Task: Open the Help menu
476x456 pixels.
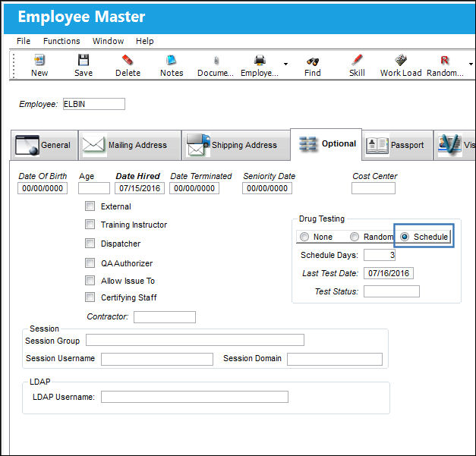Action: click(x=144, y=41)
